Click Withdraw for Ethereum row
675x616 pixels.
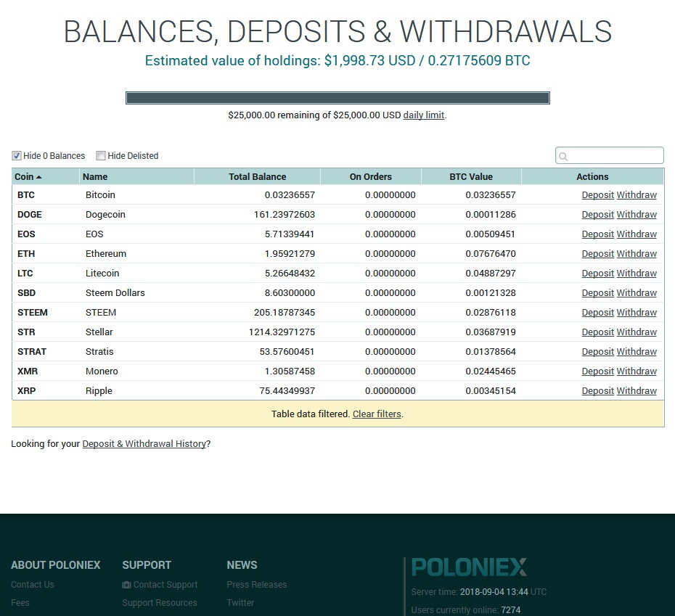tap(637, 253)
